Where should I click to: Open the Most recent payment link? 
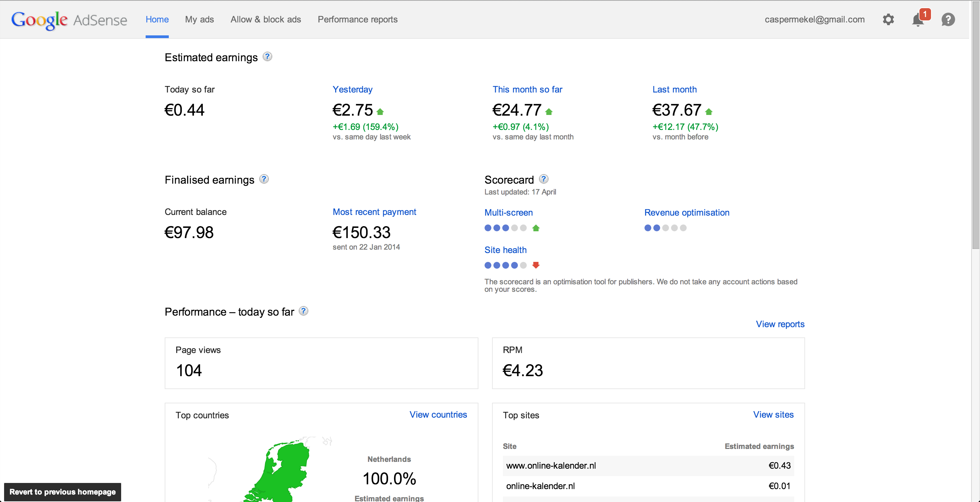(374, 212)
